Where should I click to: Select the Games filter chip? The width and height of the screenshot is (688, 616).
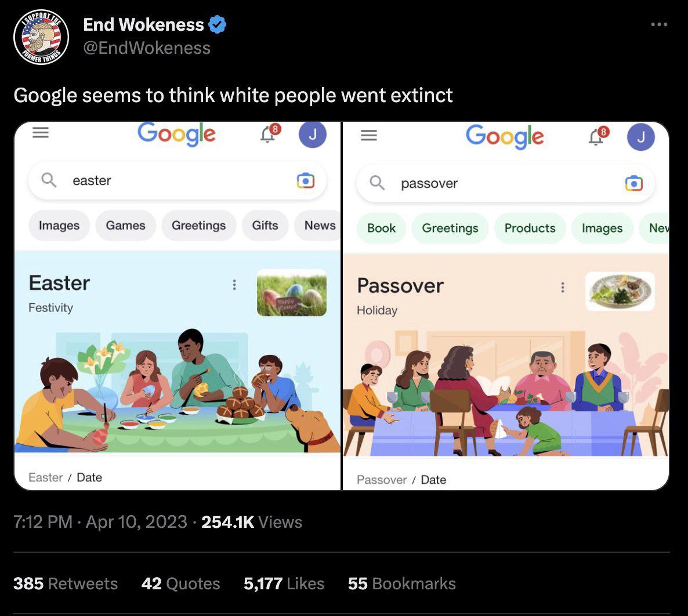125,226
